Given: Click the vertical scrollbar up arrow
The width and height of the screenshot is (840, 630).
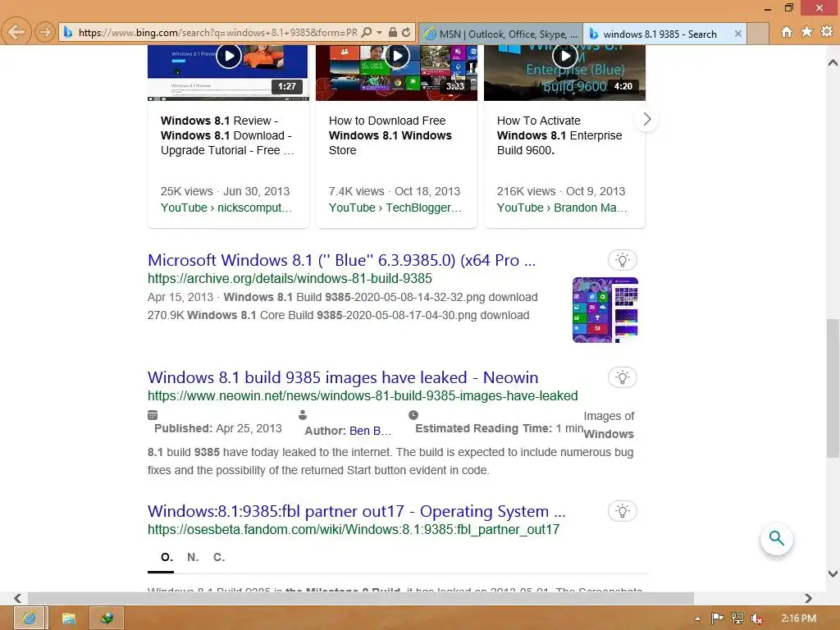Looking at the screenshot, I should tap(833, 63).
